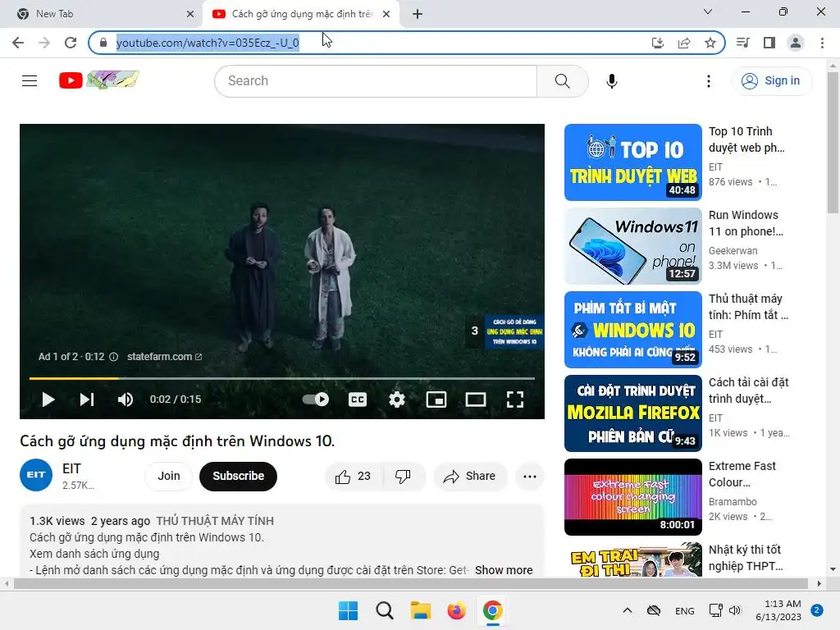Screen dimensions: 840x630
Task: Switch to theater mode
Action: coord(475,399)
